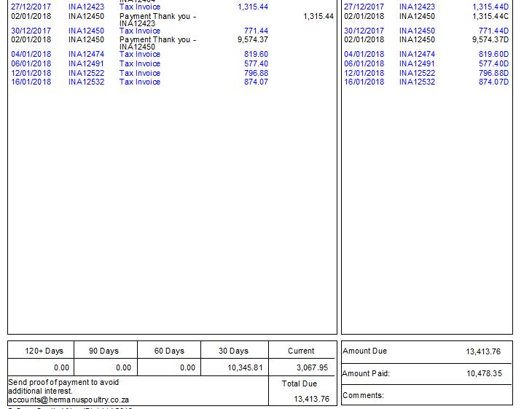This screenshot has width=532, height=409.
Task: Open Tax Invoice link dated 06/01/2018
Action: 140,63
